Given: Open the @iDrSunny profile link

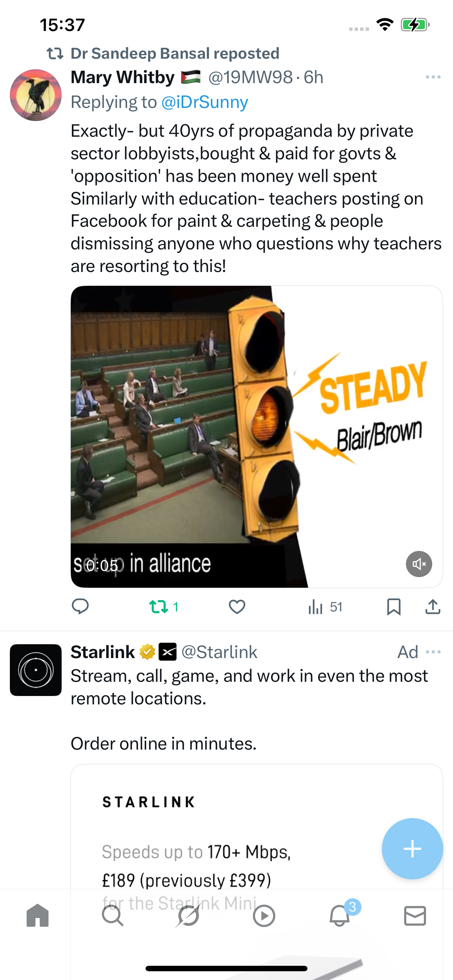Looking at the screenshot, I should 205,102.
